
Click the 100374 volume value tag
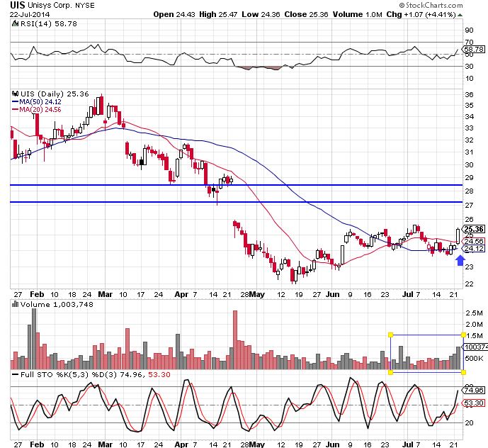click(476, 347)
